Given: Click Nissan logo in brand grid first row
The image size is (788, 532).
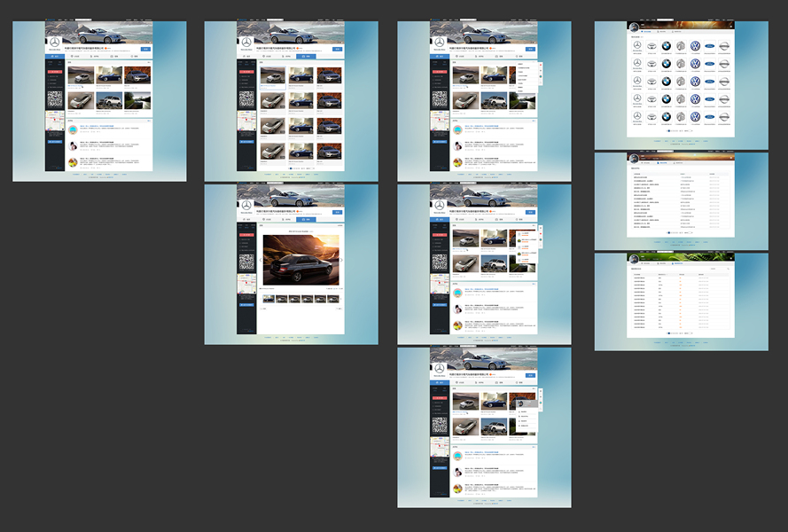Looking at the screenshot, I should click(x=723, y=46).
